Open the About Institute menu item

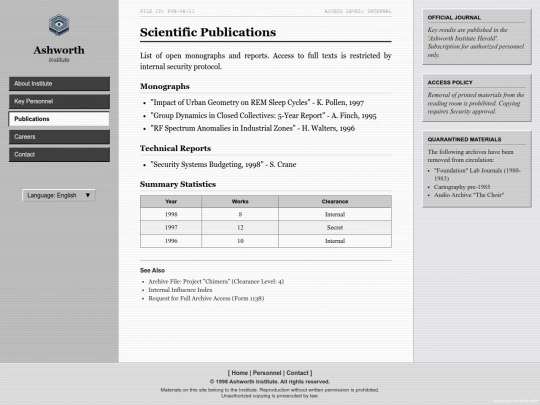59,84
